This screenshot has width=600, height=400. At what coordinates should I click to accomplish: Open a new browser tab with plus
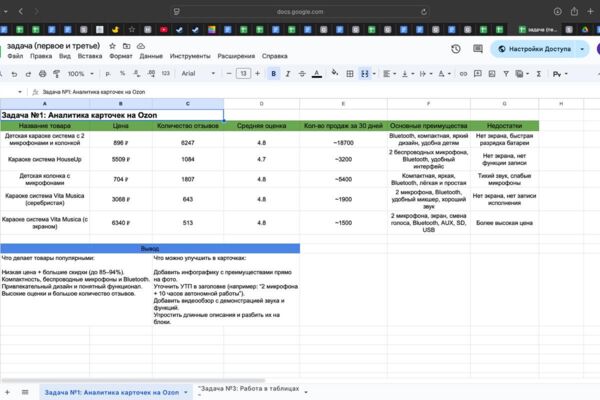click(591, 12)
